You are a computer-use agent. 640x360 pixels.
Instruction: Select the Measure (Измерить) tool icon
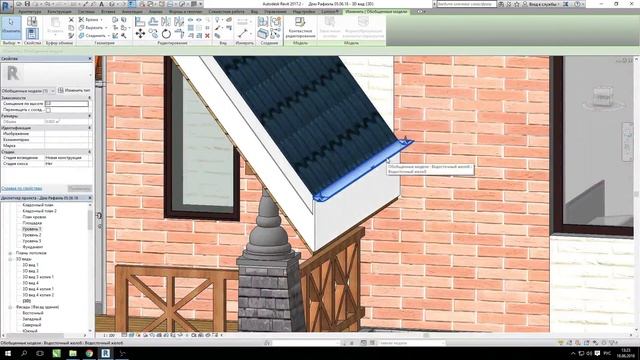(243, 34)
